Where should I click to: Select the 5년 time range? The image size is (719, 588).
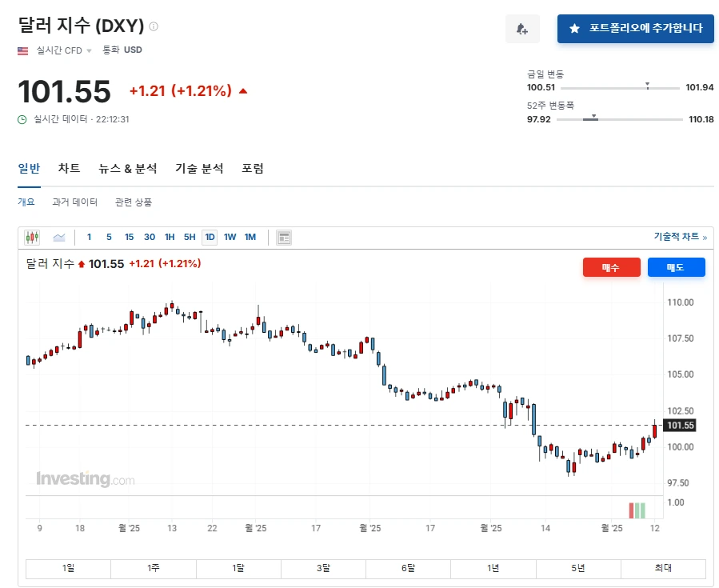[578, 568]
